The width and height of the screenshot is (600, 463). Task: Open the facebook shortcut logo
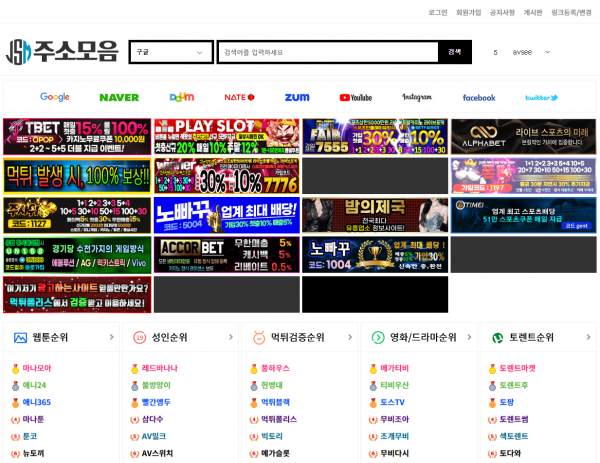coord(479,98)
